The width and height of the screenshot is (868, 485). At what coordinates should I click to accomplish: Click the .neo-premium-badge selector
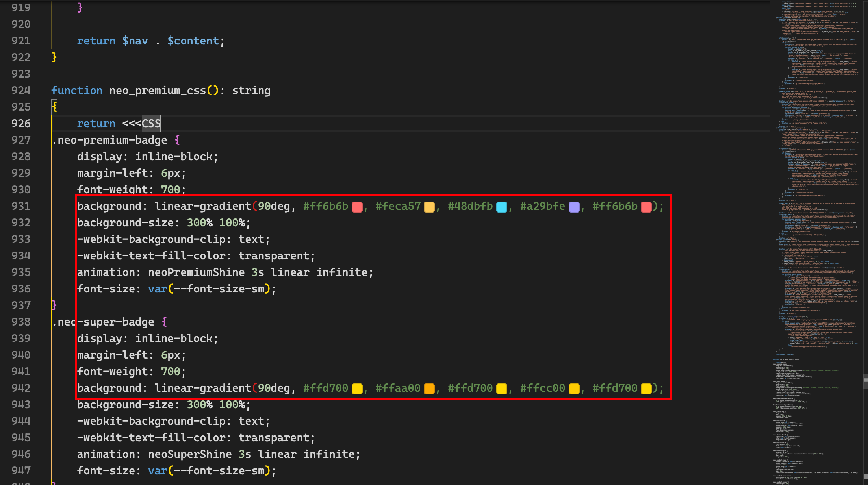[x=109, y=140]
